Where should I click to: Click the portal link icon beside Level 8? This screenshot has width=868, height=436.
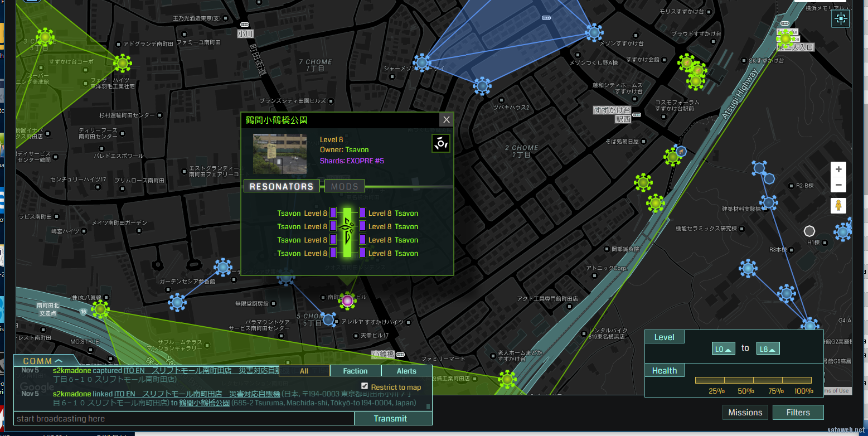point(441,143)
